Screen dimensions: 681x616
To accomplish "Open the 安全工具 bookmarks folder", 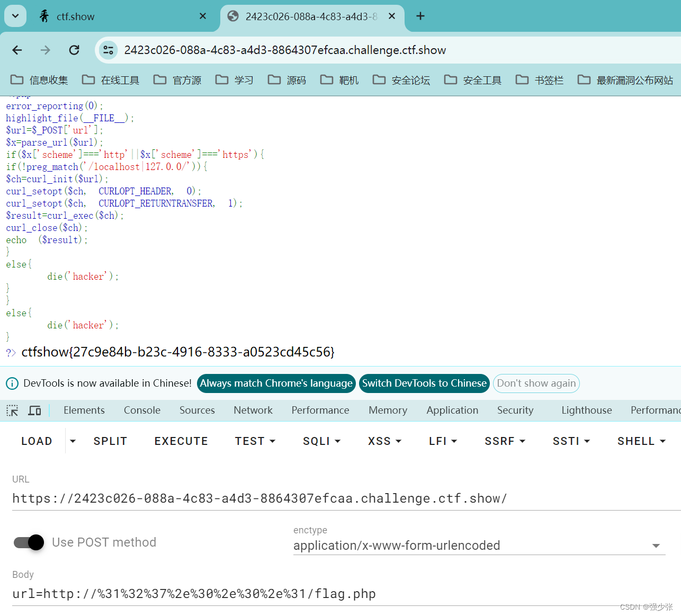I will click(473, 80).
